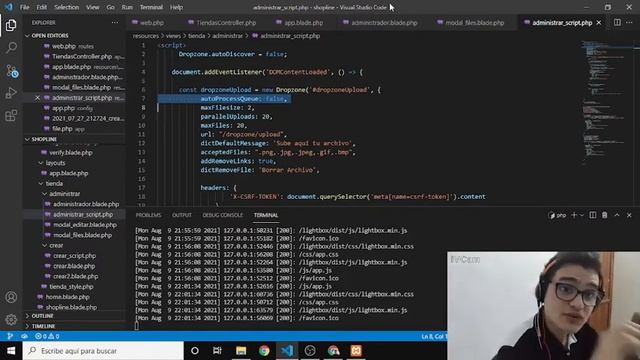Screen dimensions: 640x360
Task: Open the Help menu
Action: pos(176,7)
